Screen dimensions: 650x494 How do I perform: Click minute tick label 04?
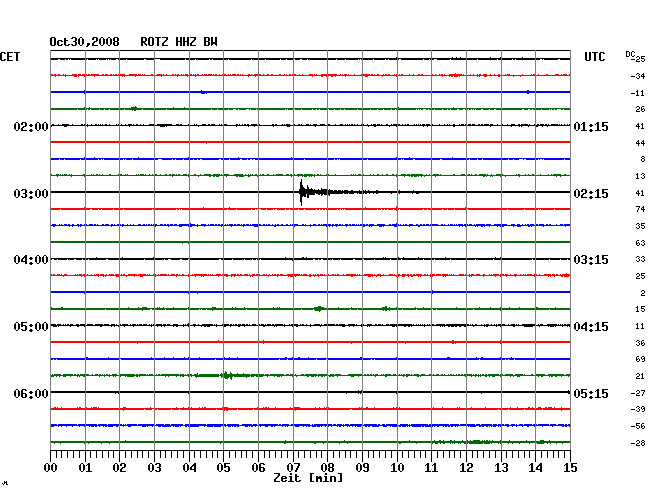pos(189,467)
